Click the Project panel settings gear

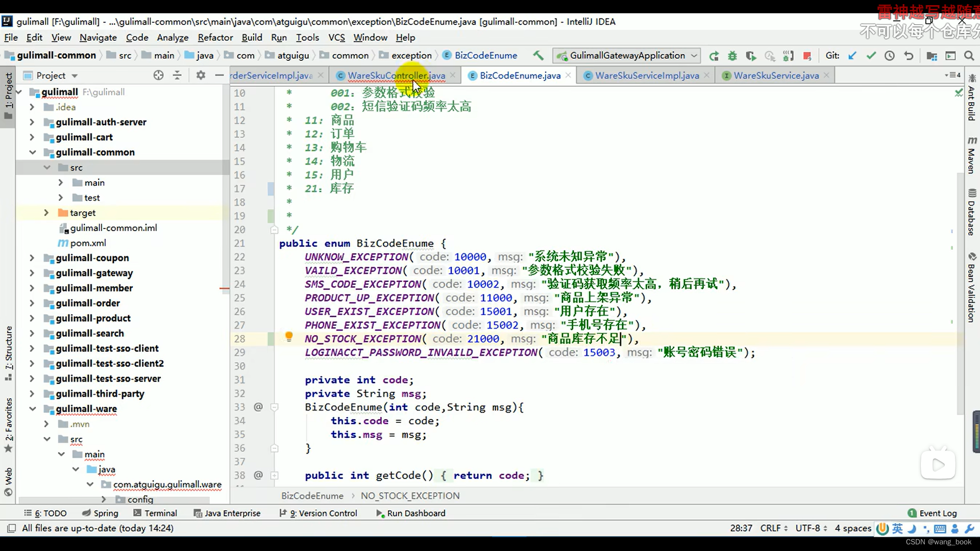coord(201,76)
